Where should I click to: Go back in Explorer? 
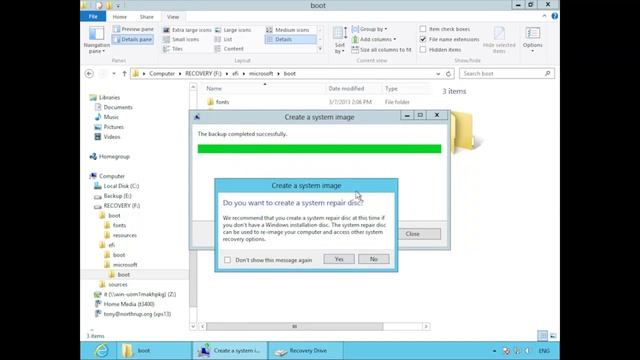pos(89,73)
